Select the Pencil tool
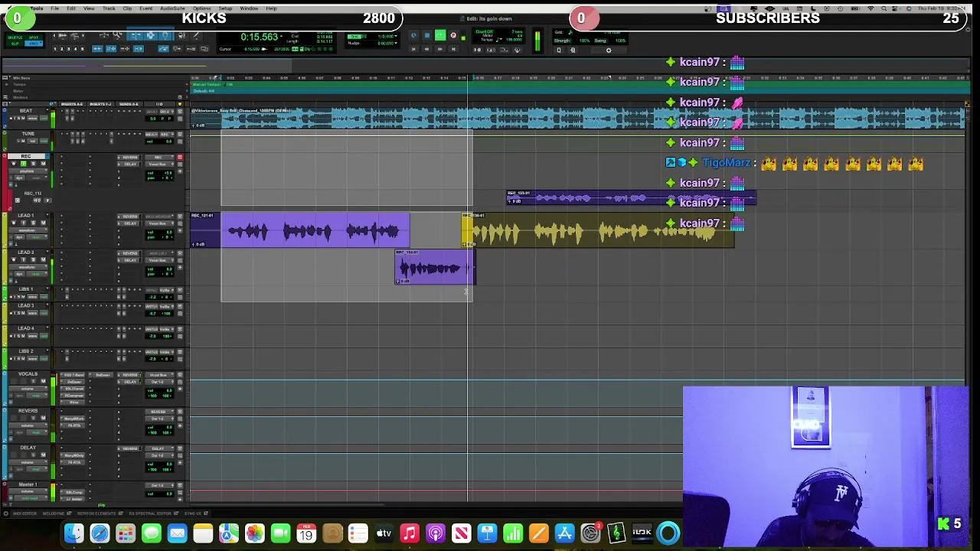This screenshot has height=551, width=980. point(196,35)
